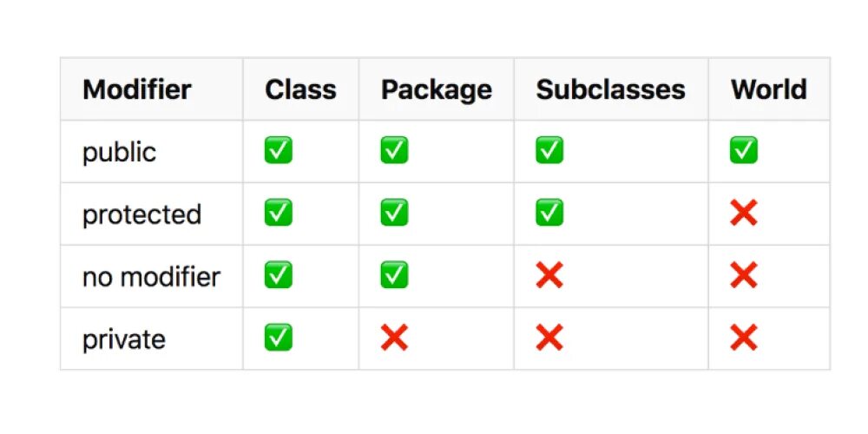Screen dimensions: 868x434
Task: Click the Subclasses column header
Action: point(610,89)
